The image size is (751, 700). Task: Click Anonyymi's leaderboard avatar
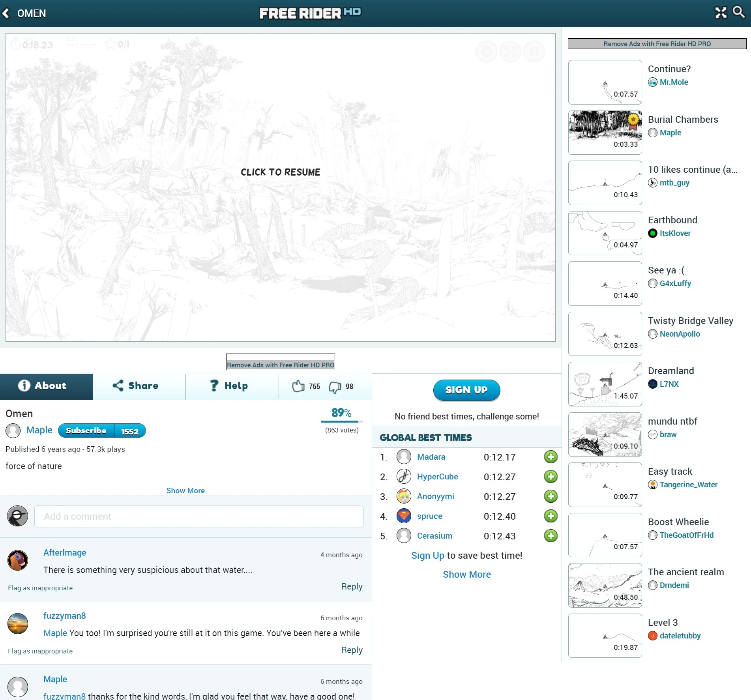(x=404, y=496)
